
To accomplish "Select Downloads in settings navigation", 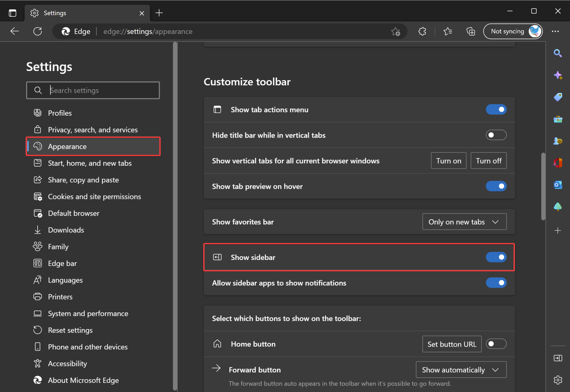I will tap(66, 230).
